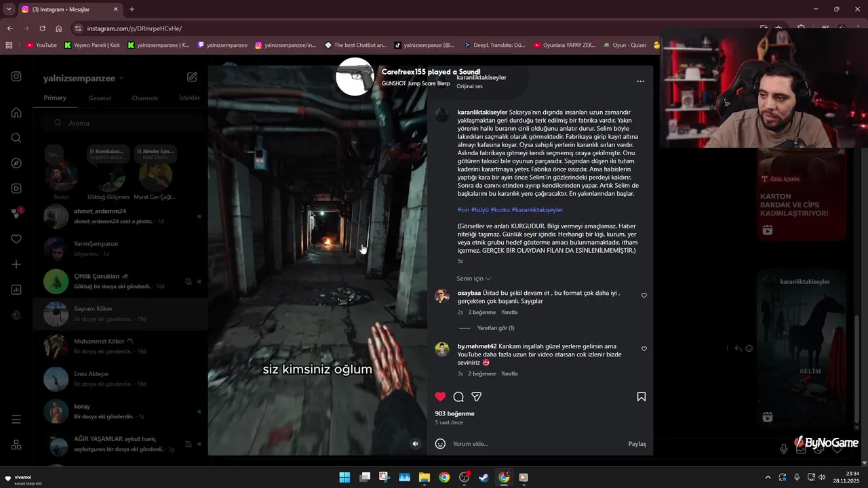Switch to Channels messages tab

pyautogui.click(x=144, y=98)
